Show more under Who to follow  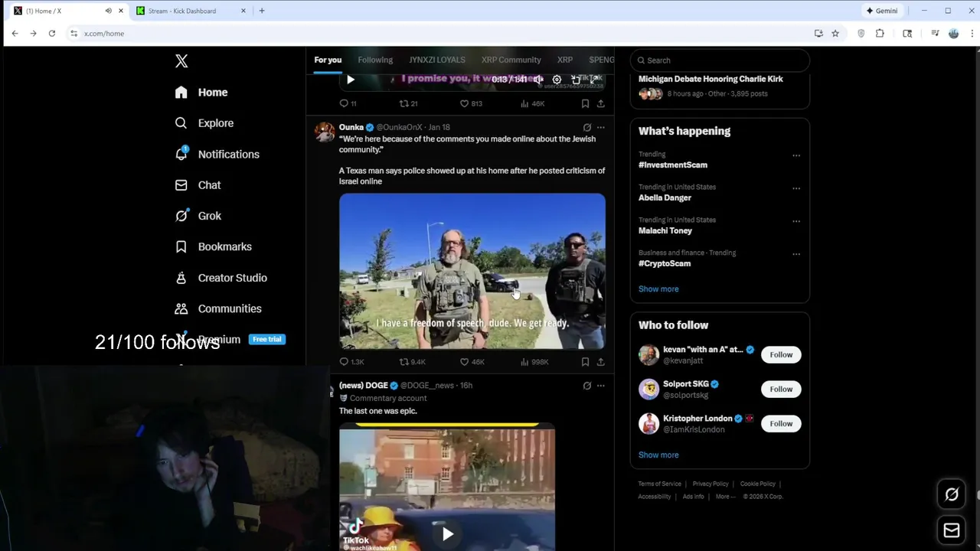(x=658, y=455)
